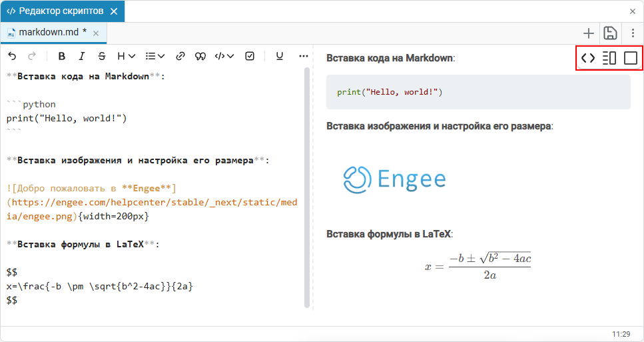This screenshot has height=342, width=644.
Task: Click the rendered quadratic formula in preview
Action: click(478, 267)
